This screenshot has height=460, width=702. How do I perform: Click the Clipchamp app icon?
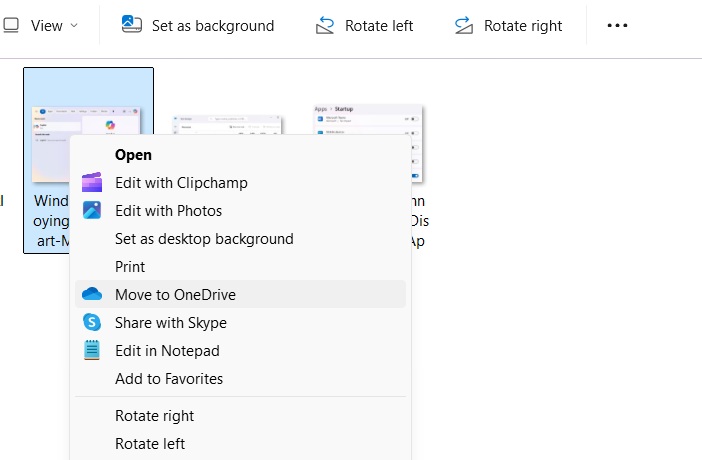click(x=92, y=182)
